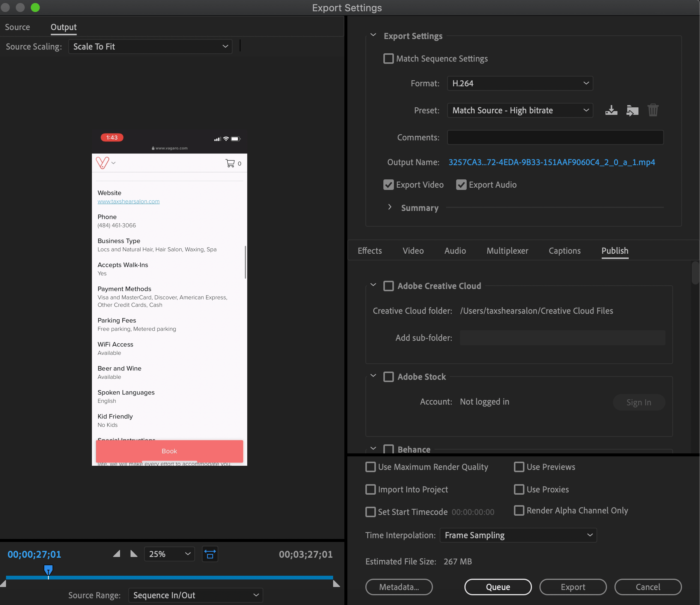Uncheck Export Audio
This screenshot has height=605, width=700.
(x=461, y=184)
